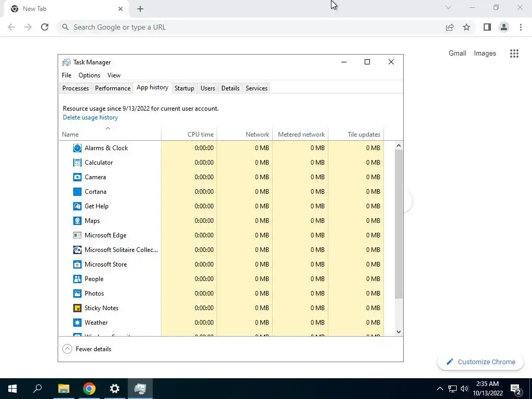
Task: Click the scrollbar up arrow
Action: (x=398, y=145)
